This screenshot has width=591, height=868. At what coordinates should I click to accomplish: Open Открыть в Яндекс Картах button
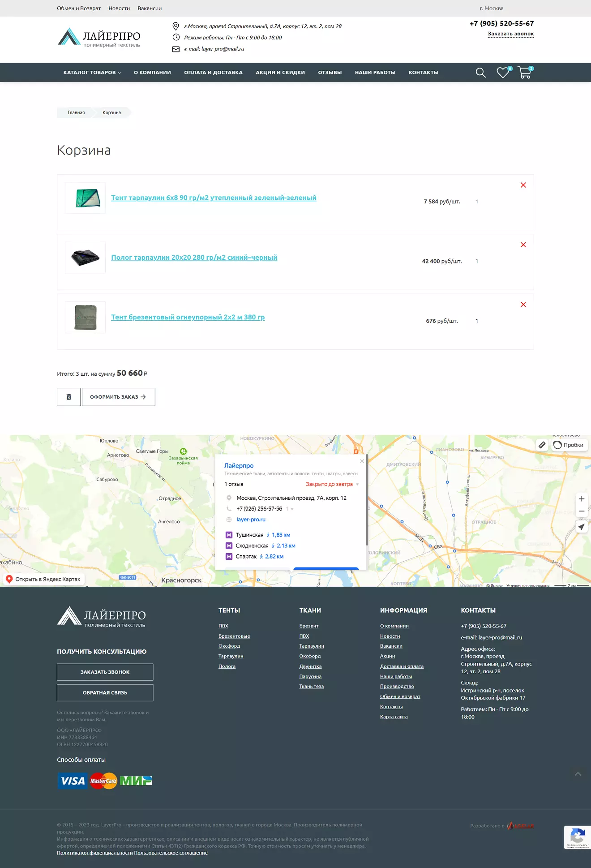pos(44,579)
